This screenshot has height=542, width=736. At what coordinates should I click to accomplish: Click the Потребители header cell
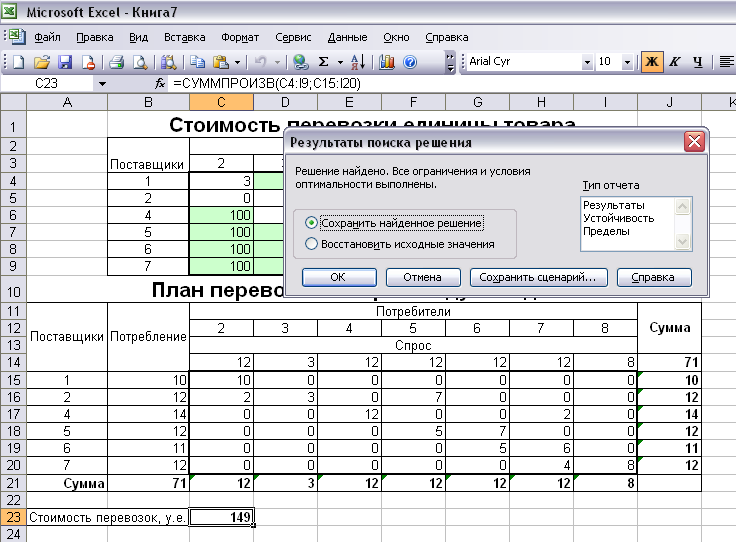413,311
